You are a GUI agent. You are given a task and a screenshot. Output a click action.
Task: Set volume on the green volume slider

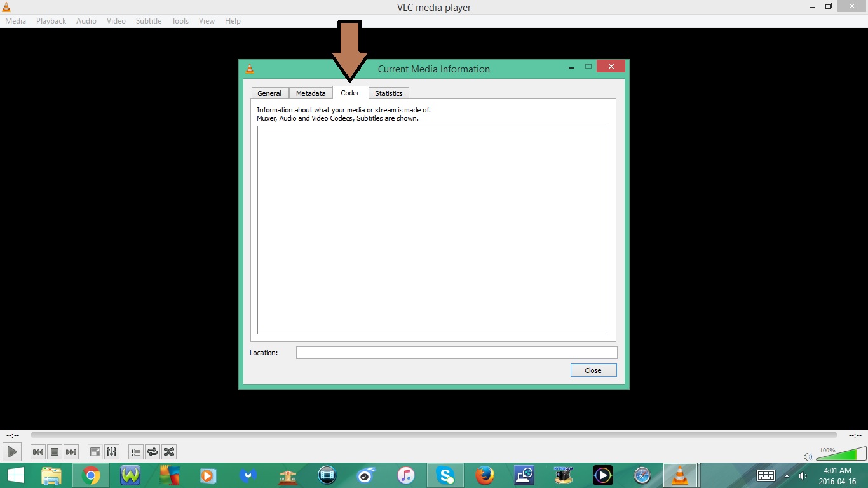coord(841,453)
